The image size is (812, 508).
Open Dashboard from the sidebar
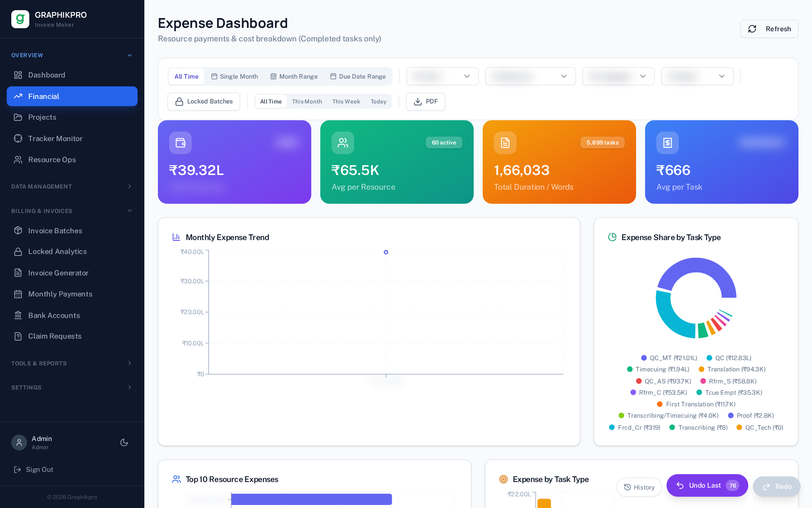pos(72,75)
